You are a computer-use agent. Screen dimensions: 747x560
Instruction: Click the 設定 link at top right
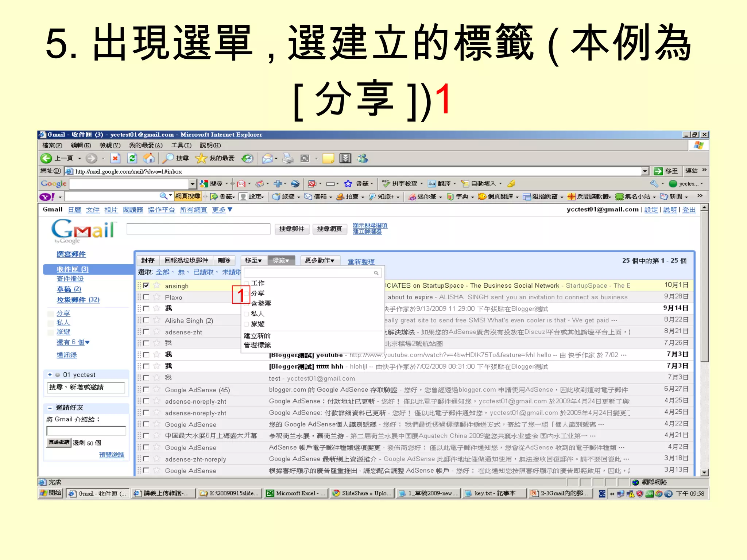click(651, 210)
